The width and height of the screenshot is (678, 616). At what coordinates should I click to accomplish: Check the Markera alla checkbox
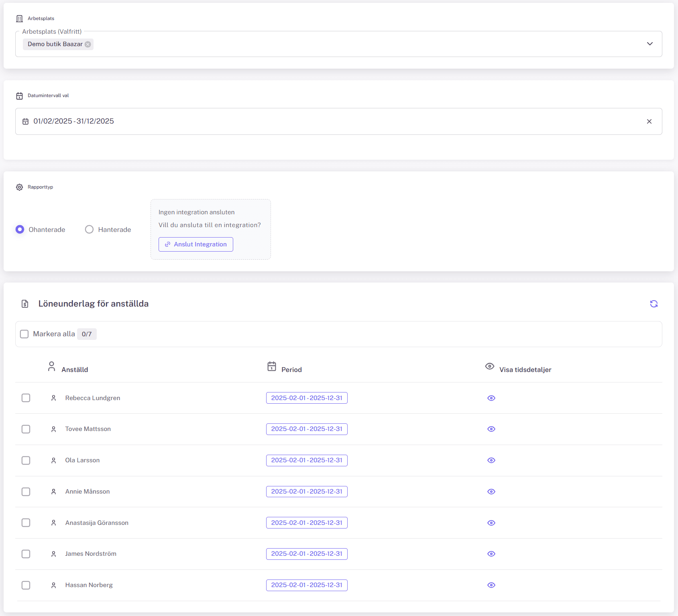pos(24,334)
